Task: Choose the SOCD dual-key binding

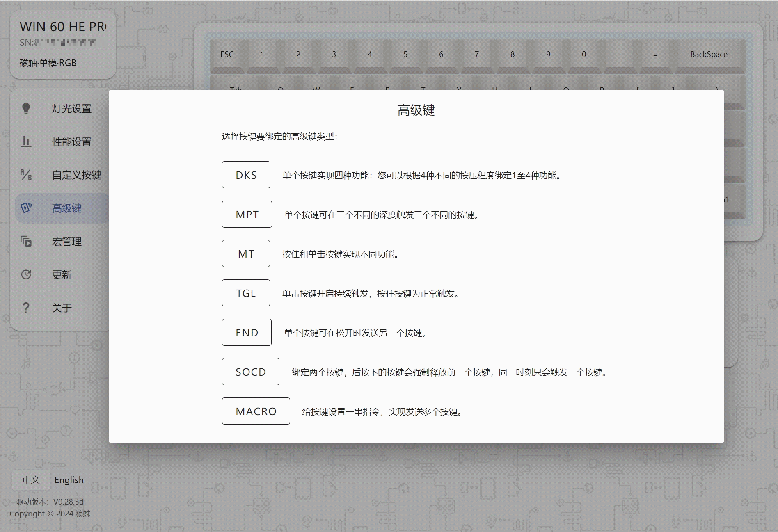Action: [250, 372]
